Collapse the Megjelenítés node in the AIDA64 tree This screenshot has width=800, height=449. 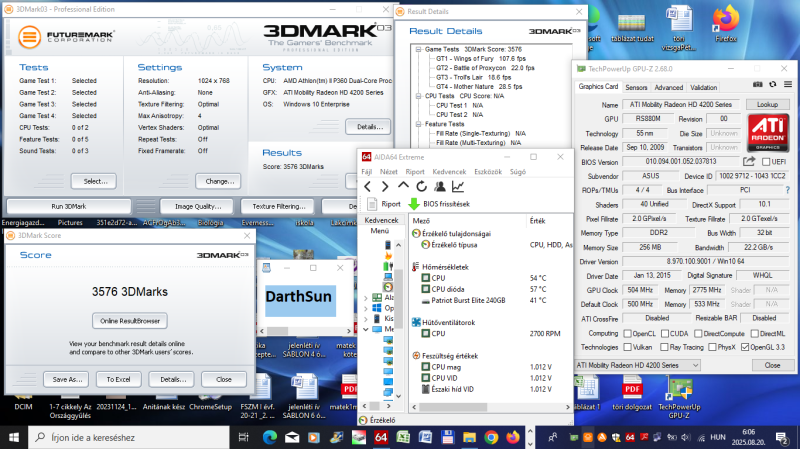click(x=366, y=330)
